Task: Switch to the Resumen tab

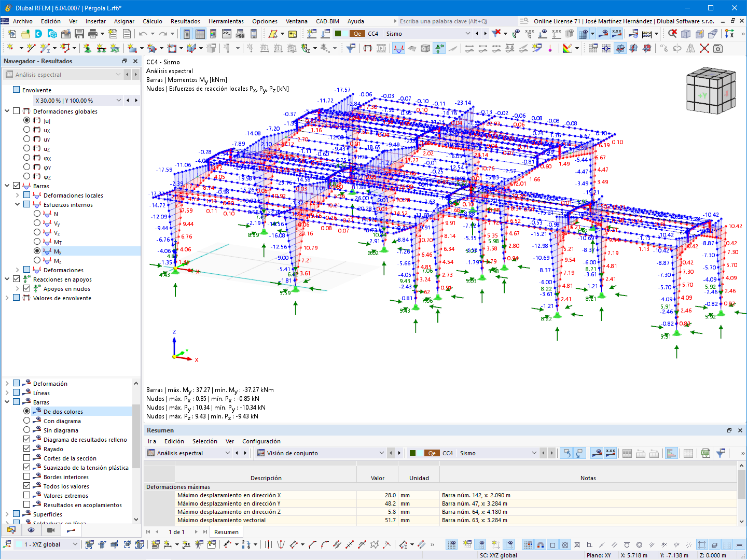Action: click(226, 531)
